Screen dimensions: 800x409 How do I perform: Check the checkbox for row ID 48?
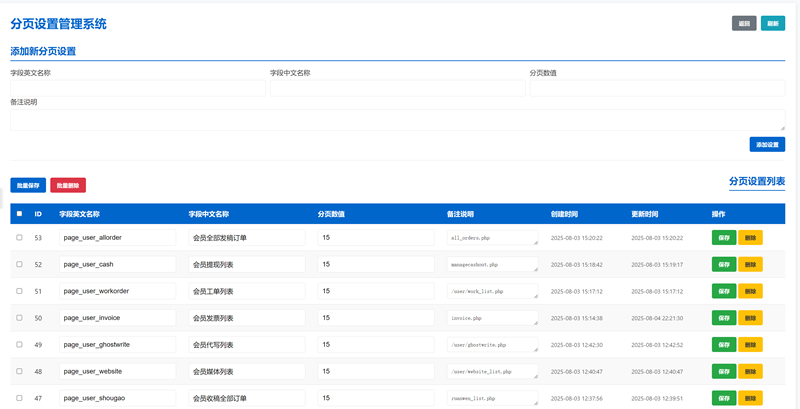(19, 371)
